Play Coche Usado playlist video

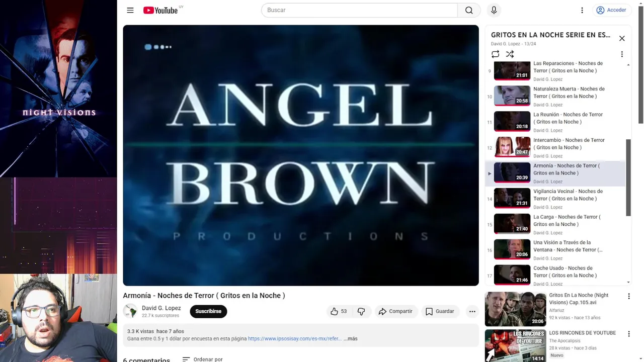tap(555, 275)
